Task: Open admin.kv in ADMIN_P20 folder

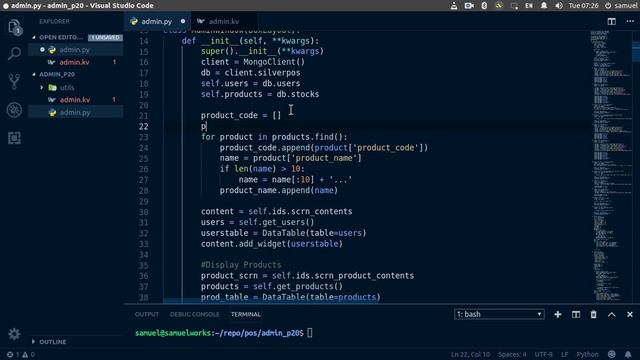Action: click(76, 100)
